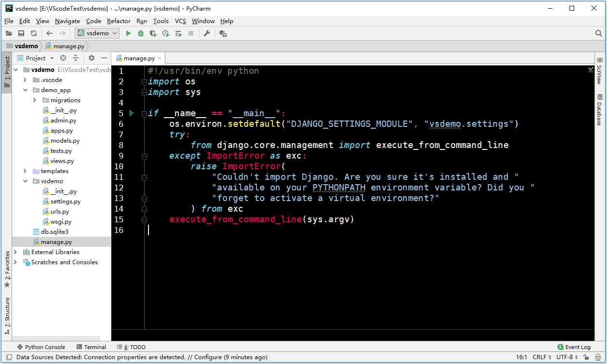Open the UTF-8 encoding dropdown
The height and width of the screenshot is (364, 607).
pyautogui.click(x=567, y=357)
